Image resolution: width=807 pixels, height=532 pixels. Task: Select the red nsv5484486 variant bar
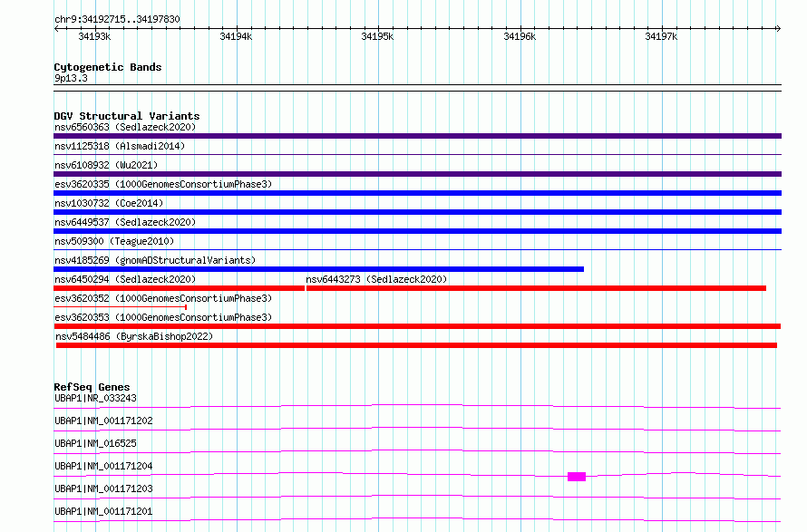click(x=416, y=345)
